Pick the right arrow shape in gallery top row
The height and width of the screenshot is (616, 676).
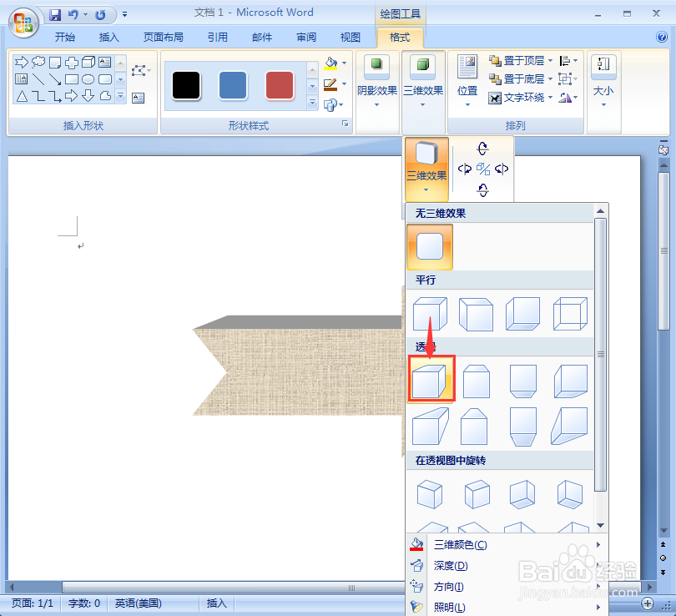(22, 63)
